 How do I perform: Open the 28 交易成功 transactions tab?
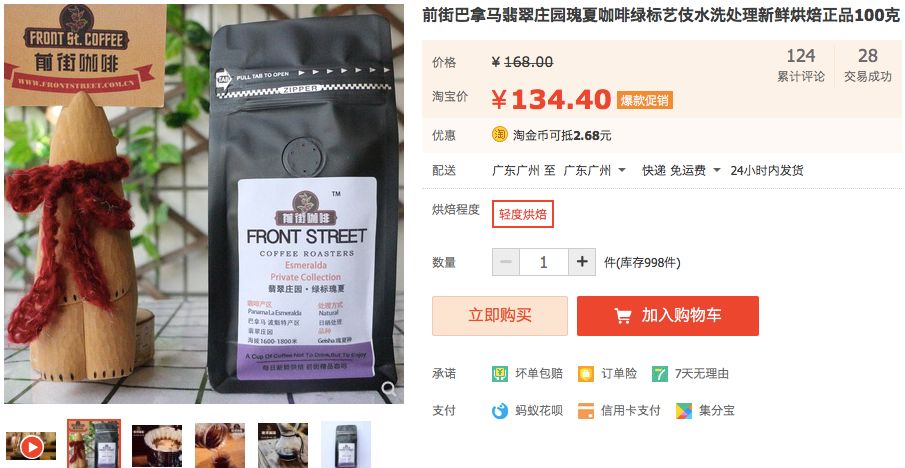[867, 65]
